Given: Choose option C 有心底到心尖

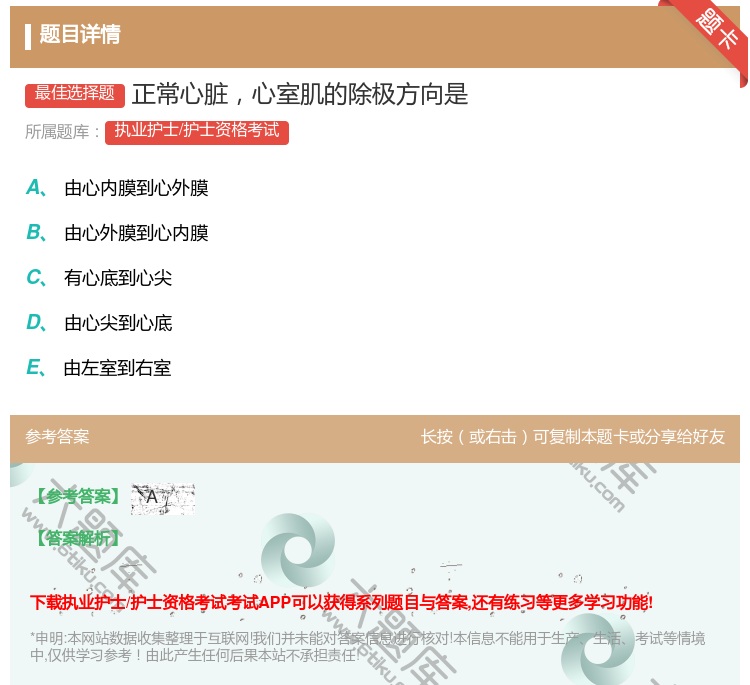Looking at the screenshot, I should 99,278.
